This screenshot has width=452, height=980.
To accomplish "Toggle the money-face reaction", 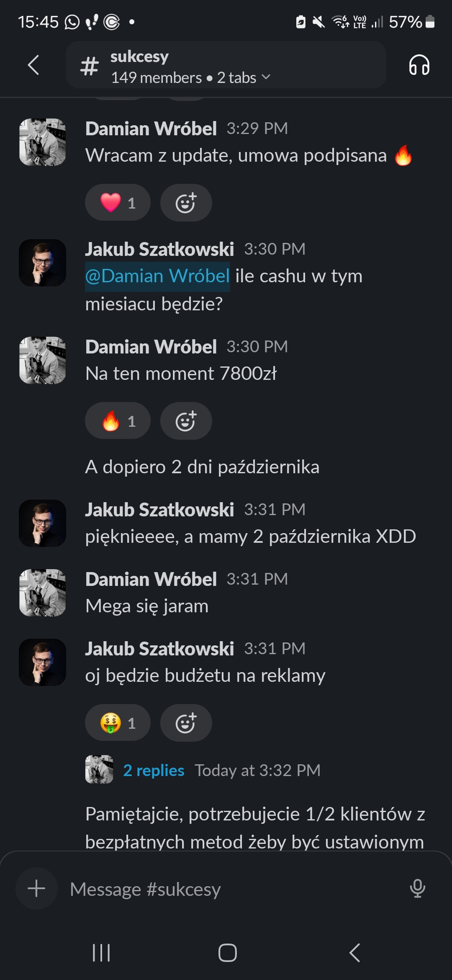I will [118, 723].
